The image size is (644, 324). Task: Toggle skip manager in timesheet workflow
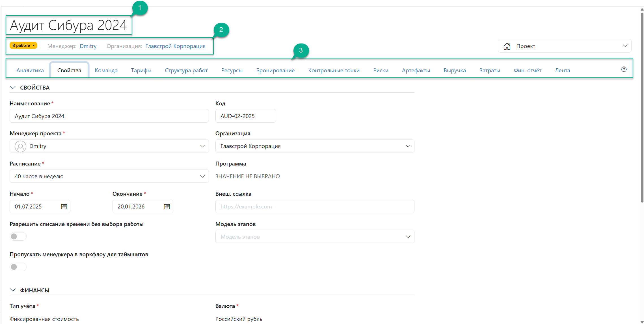(x=18, y=267)
